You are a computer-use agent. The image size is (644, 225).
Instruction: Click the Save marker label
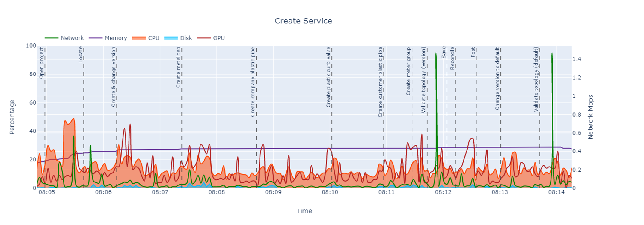(x=444, y=52)
